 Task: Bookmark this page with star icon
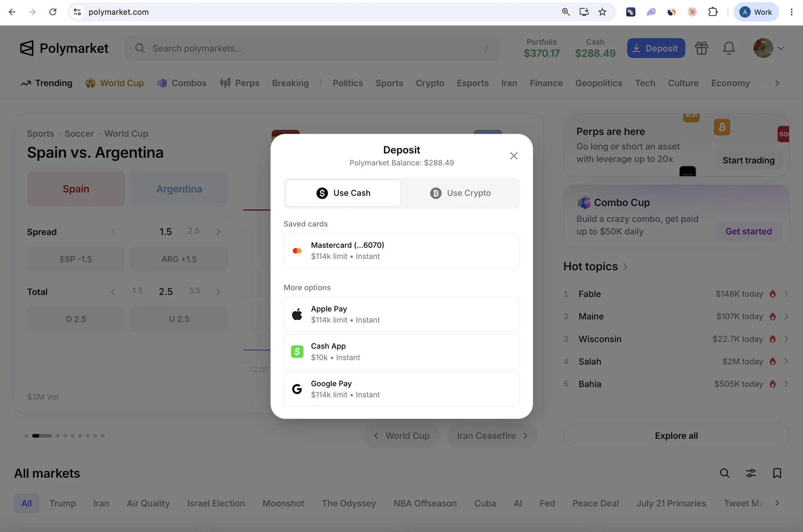(x=602, y=12)
